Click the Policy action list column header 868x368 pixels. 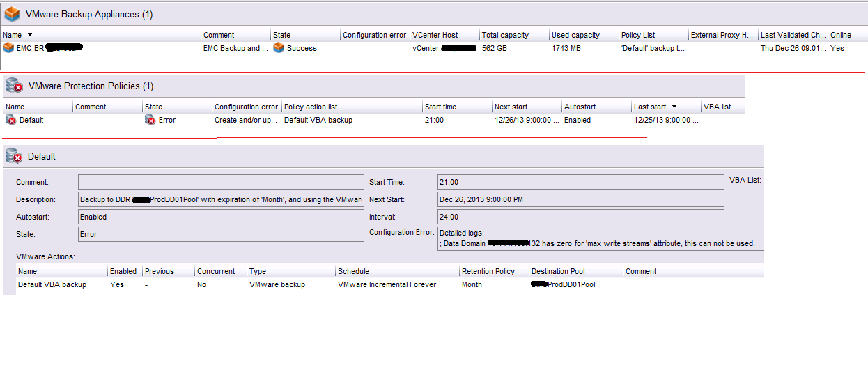pyautogui.click(x=311, y=107)
